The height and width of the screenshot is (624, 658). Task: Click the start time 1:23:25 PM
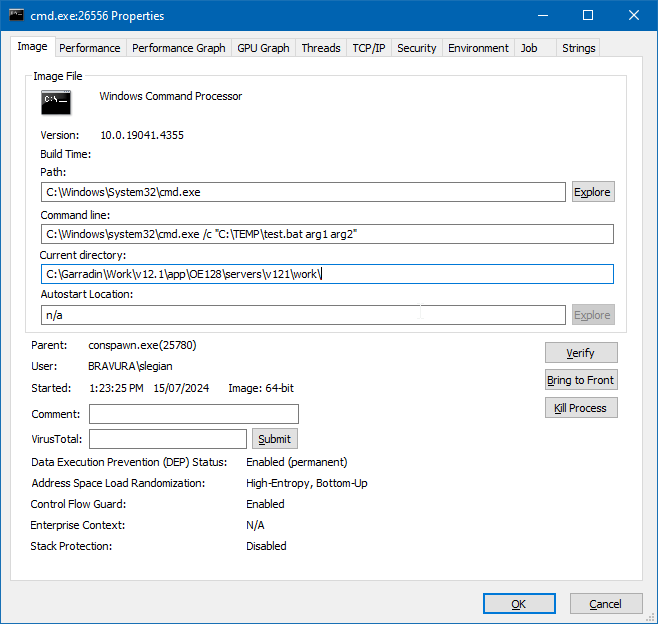(x=116, y=388)
